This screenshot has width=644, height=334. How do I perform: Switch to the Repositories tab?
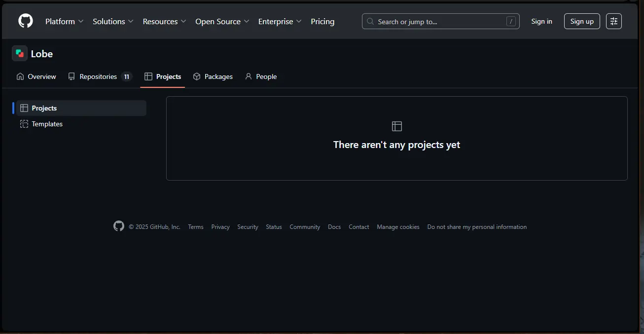tap(100, 76)
